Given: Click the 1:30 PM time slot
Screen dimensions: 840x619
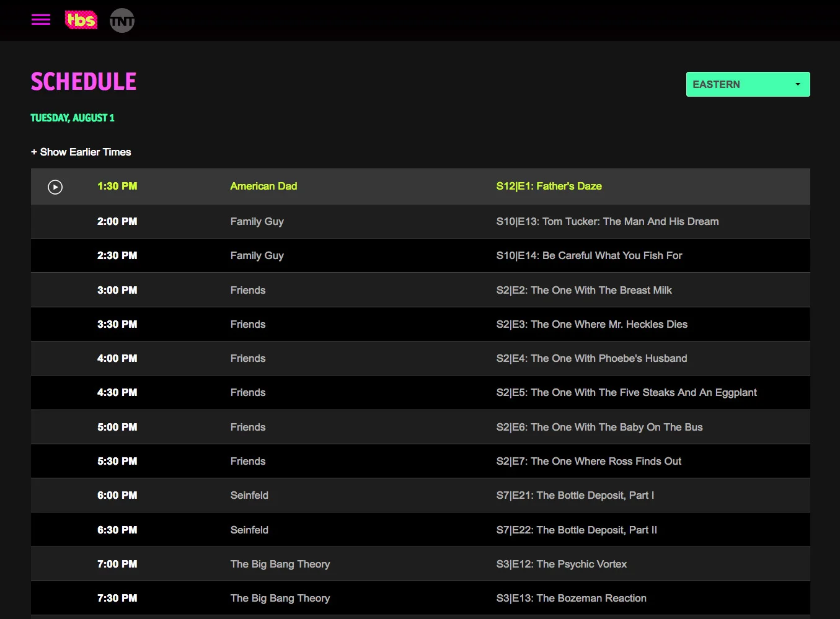Looking at the screenshot, I should coord(117,186).
